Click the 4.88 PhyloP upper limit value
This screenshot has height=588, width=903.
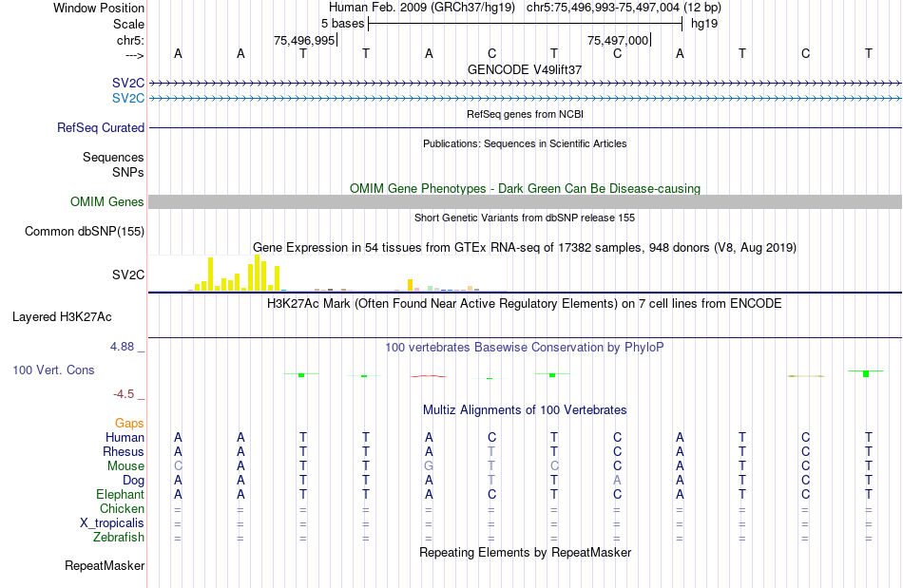click(x=122, y=347)
